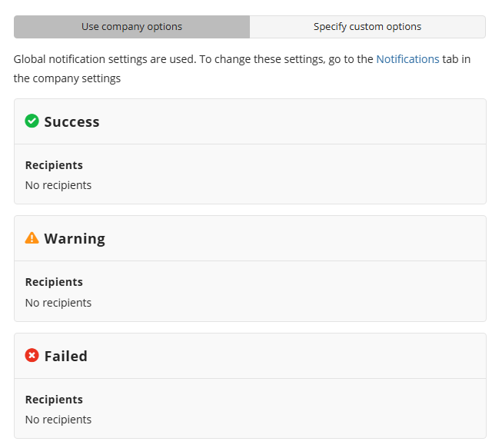Click the Failed panel header bar
The image size is (502, 448).
point(292,357)
